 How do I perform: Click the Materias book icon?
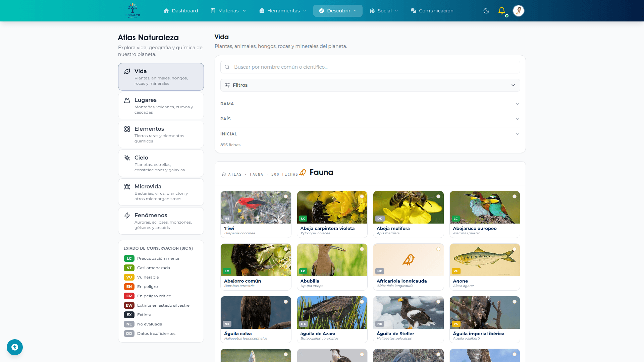213,11
